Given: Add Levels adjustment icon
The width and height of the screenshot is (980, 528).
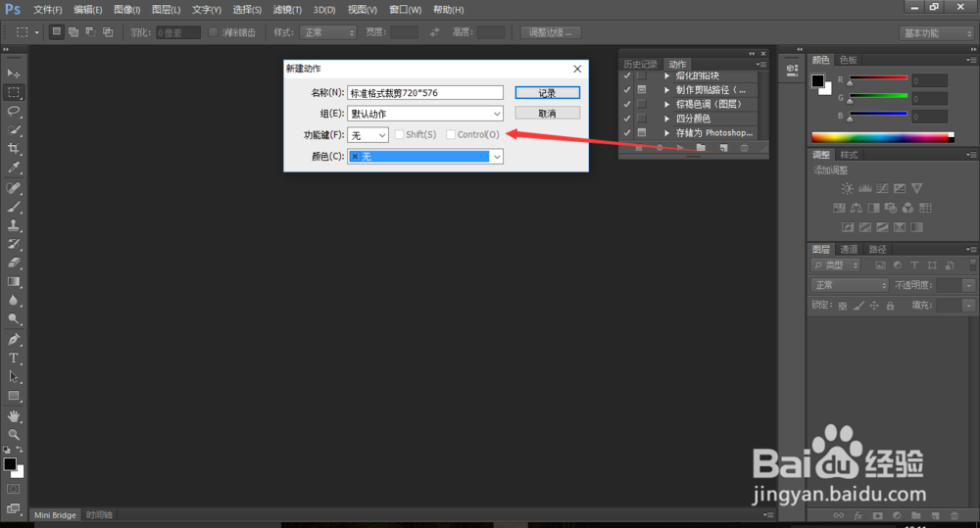Looking at the screenshot, I should 865,188.
